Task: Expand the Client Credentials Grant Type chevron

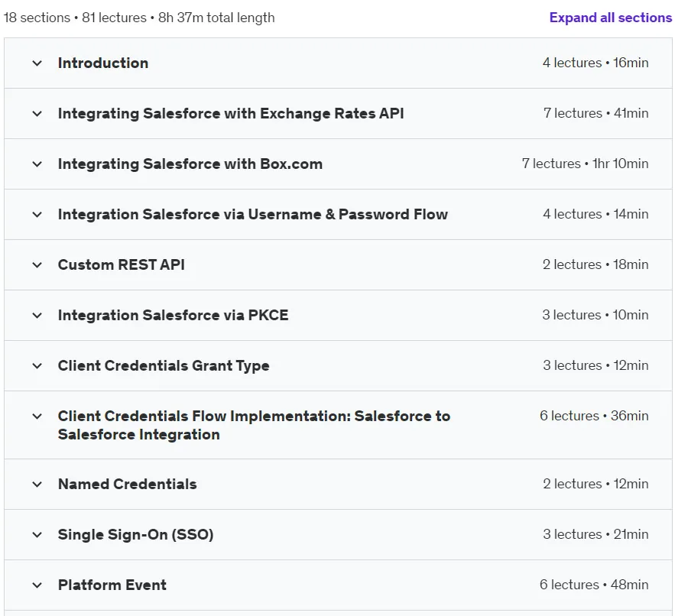Action: [x=37, y=366]
